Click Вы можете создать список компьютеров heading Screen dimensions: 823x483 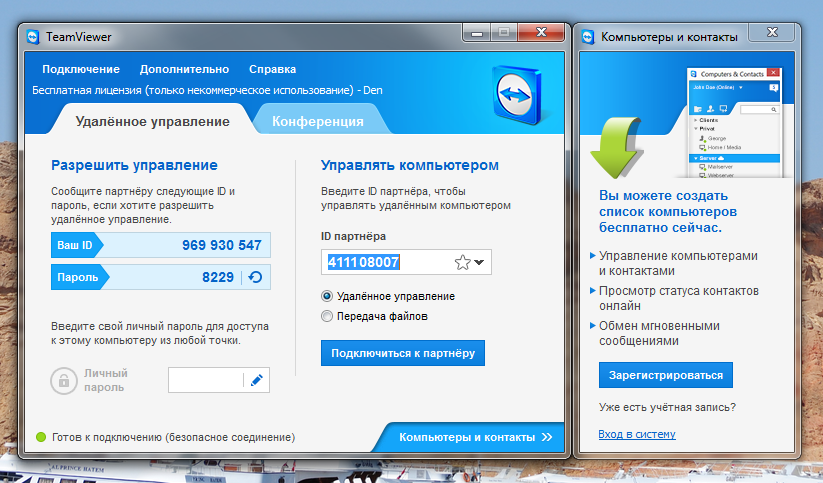point(668,212)
